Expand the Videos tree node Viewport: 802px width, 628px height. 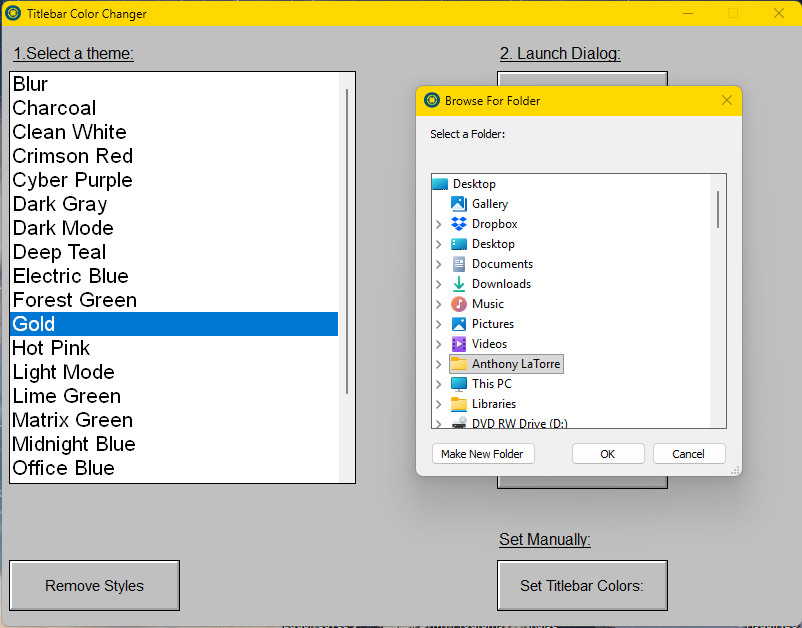point(438,344)
